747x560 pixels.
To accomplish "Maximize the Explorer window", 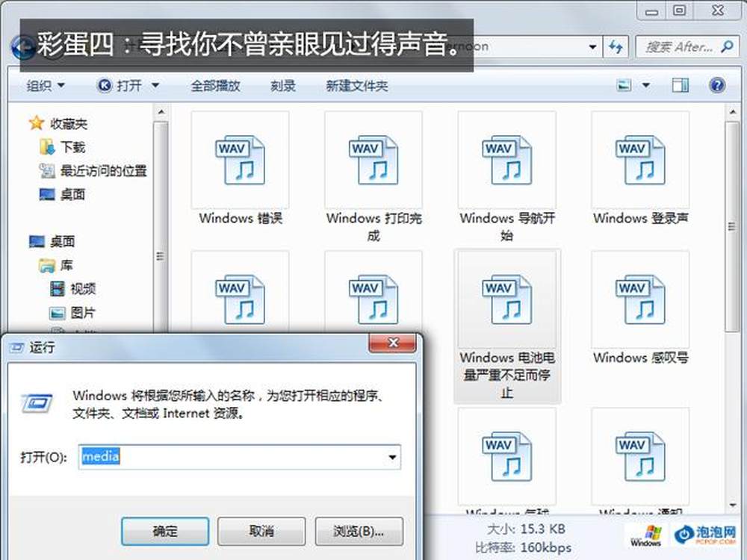I will 680,10.
